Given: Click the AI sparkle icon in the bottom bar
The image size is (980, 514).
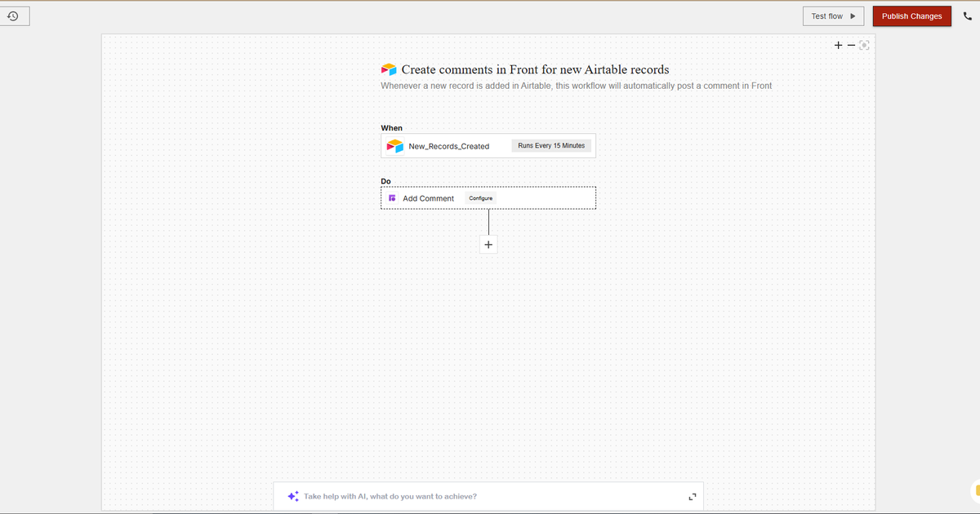Looking at the screenshot, I should [x=292, y=495].
